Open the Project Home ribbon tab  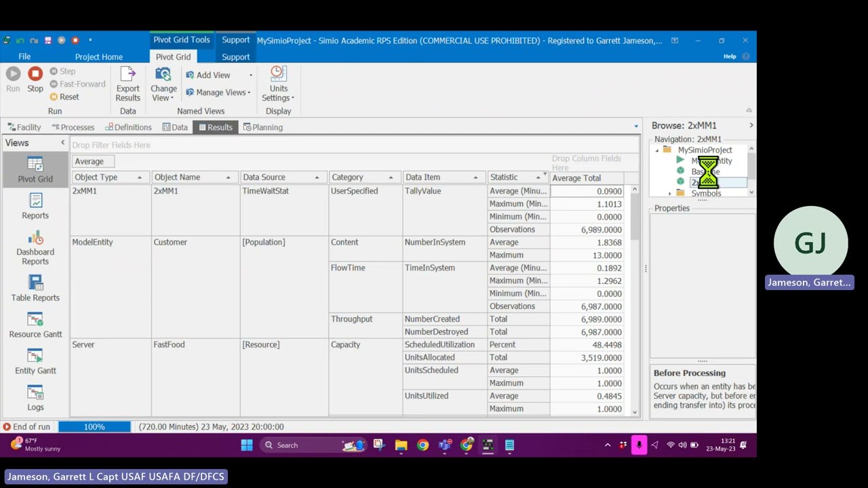(x=99, y=57)
